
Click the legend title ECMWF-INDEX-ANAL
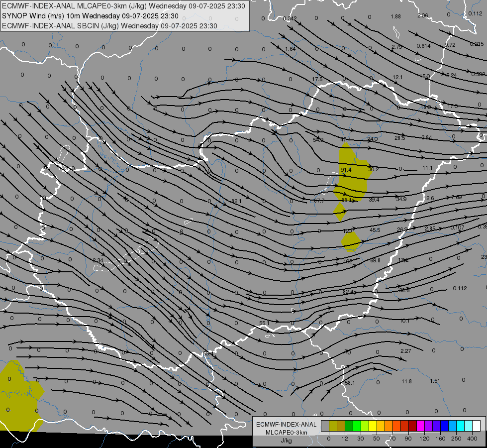[x=286, y=425]
